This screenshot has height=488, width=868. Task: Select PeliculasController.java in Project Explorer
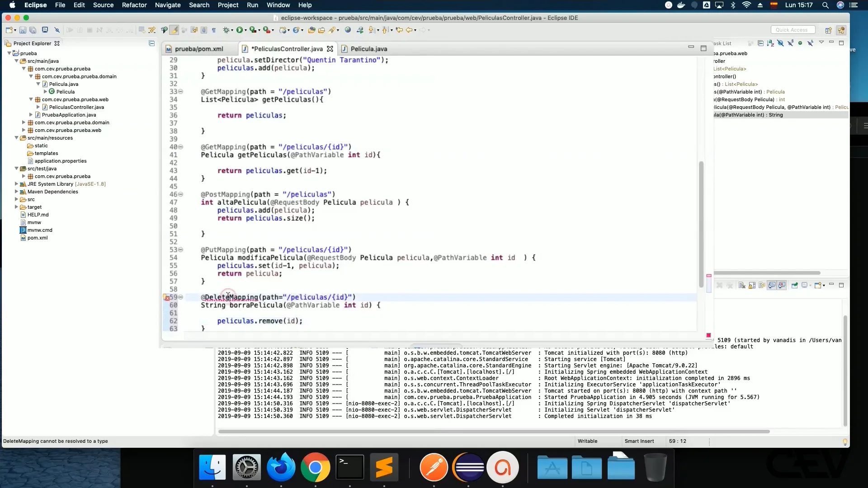pyautogui.click(x=76, y=107)
